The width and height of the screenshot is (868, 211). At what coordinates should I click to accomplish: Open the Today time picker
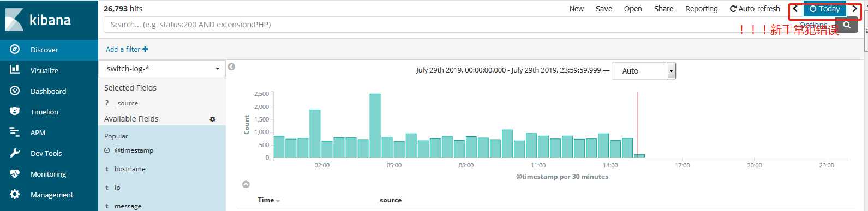coord(825,9)
